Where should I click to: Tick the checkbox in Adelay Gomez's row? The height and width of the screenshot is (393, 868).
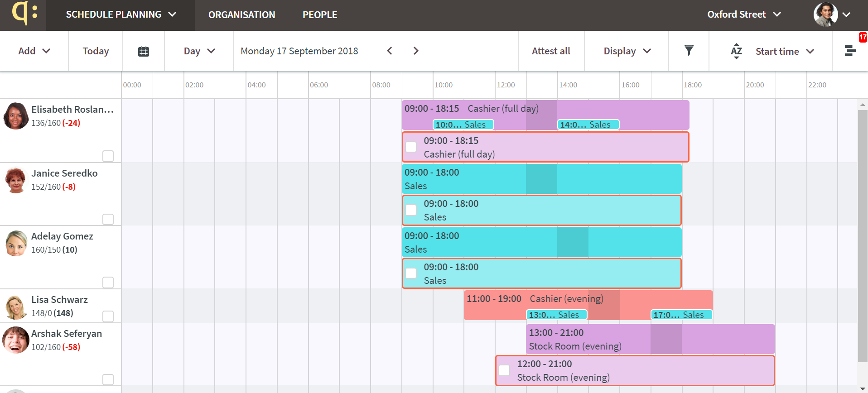point(108,283)
